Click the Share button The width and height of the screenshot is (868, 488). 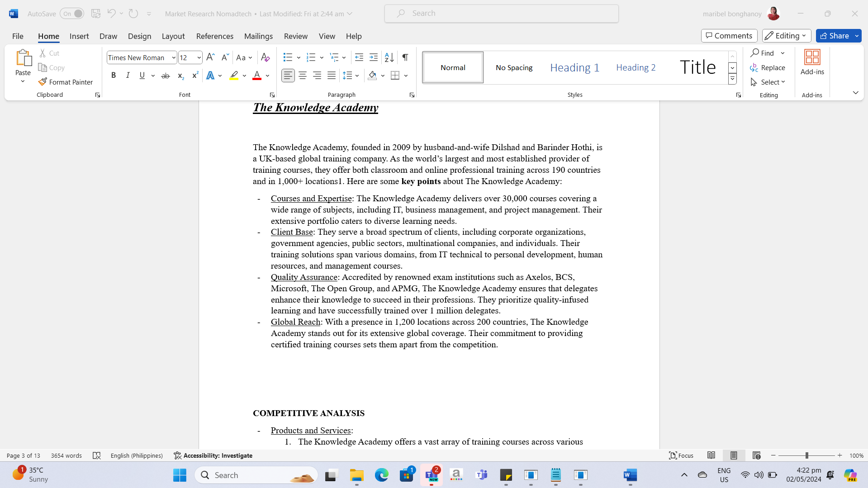click(835, 36)
